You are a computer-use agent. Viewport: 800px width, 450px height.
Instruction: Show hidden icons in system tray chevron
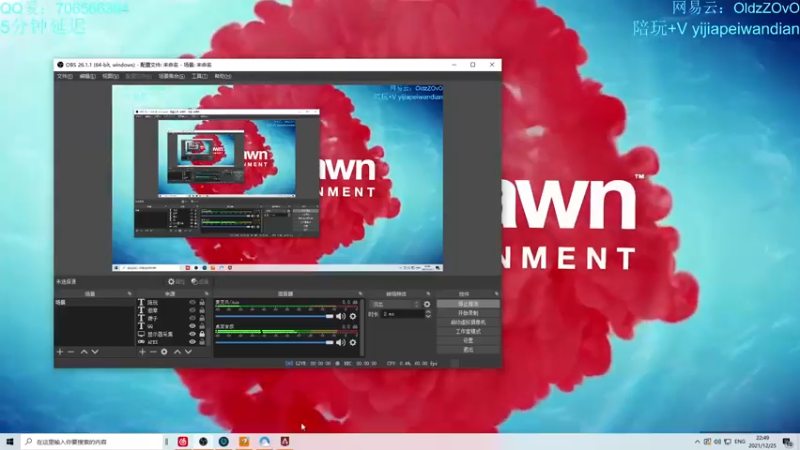pyautogui.click(x=697, y=441)
